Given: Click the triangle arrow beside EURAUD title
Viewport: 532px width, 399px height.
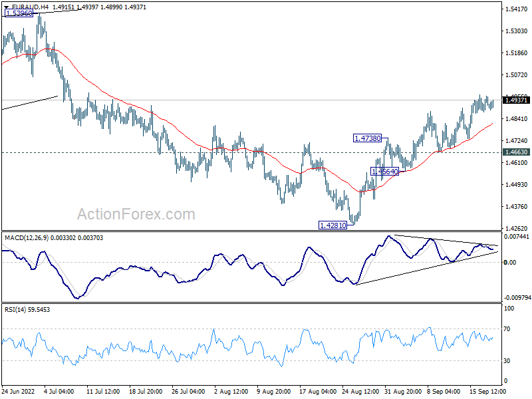Looking at the screenshot, I should tap(6, 7).
